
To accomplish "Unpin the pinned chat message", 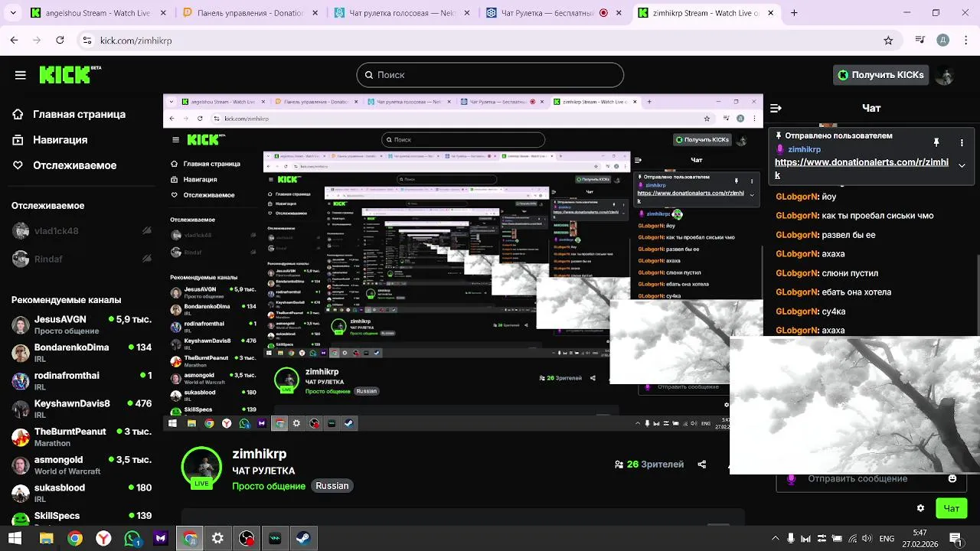I will 936,142.
